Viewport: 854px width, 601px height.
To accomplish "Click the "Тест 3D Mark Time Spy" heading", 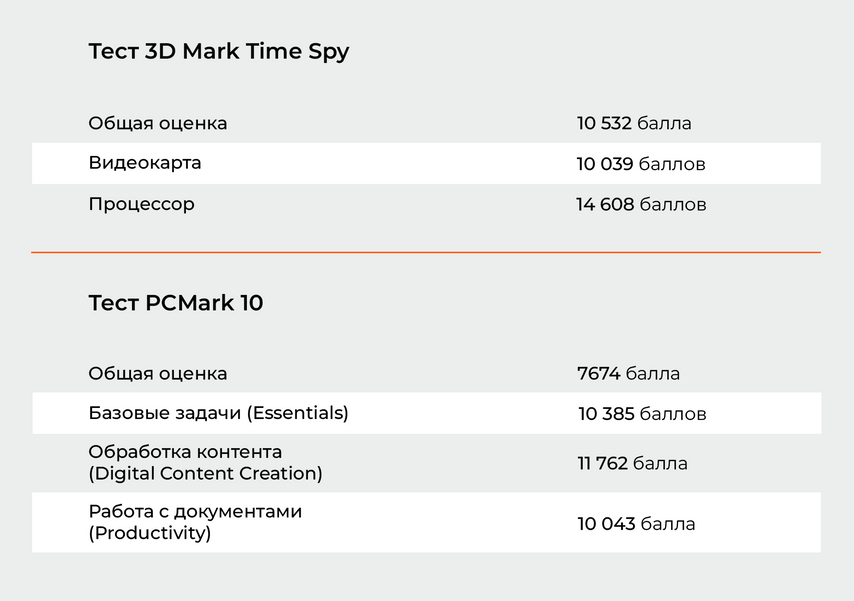I will pos(218,52).
